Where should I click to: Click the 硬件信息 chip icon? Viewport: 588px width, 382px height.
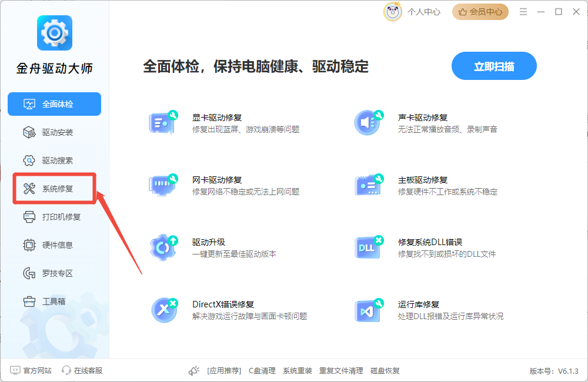[29, 245]
